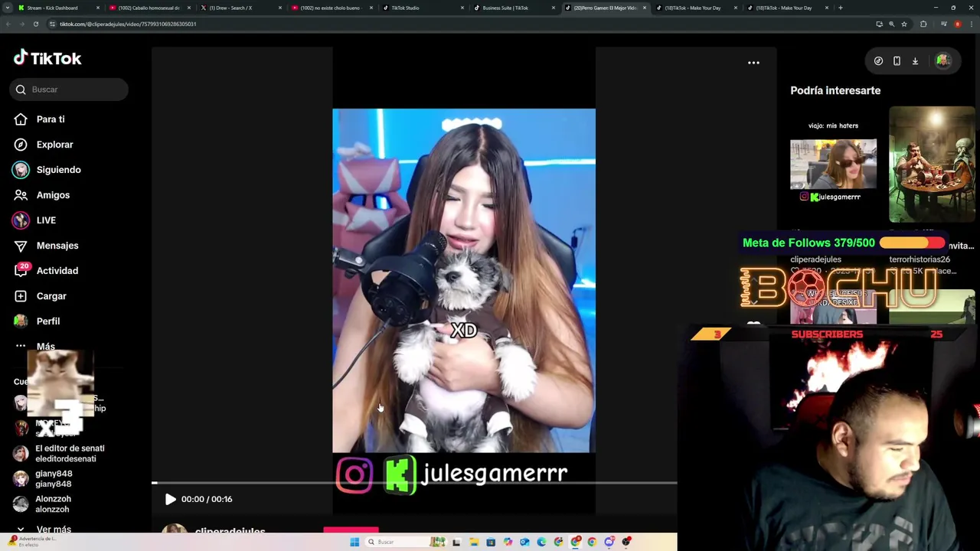Open the video three-dot options menu
The width and height of the screenshot is (980, 551).
[753, 63]
